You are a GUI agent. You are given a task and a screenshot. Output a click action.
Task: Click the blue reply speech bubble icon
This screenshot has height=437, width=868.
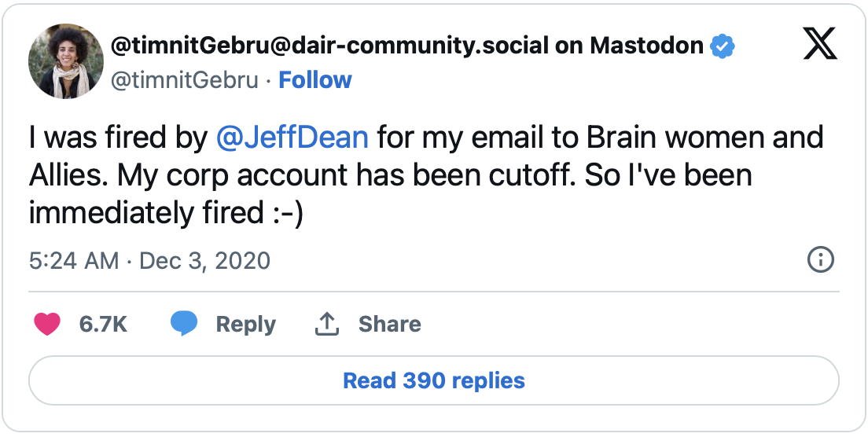click(184, 324)
